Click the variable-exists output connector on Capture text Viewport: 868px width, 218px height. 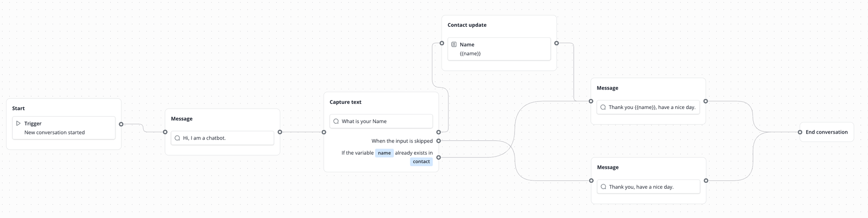click(439, 157)
